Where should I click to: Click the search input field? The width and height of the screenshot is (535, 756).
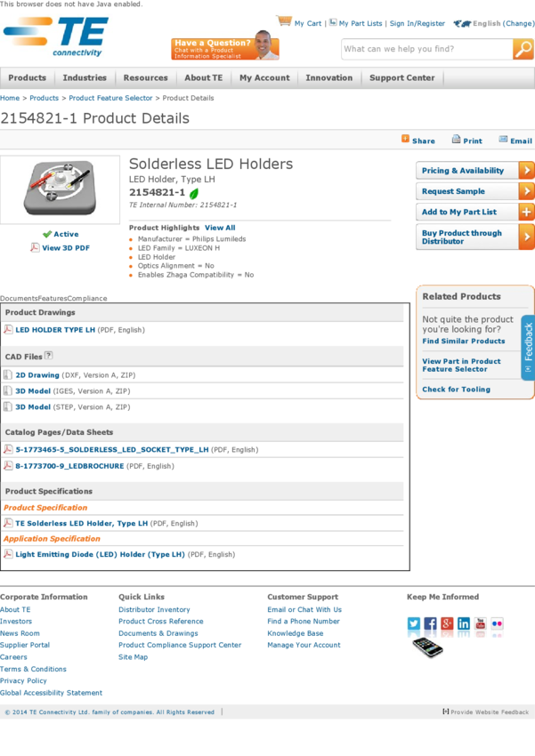point(427,49)
